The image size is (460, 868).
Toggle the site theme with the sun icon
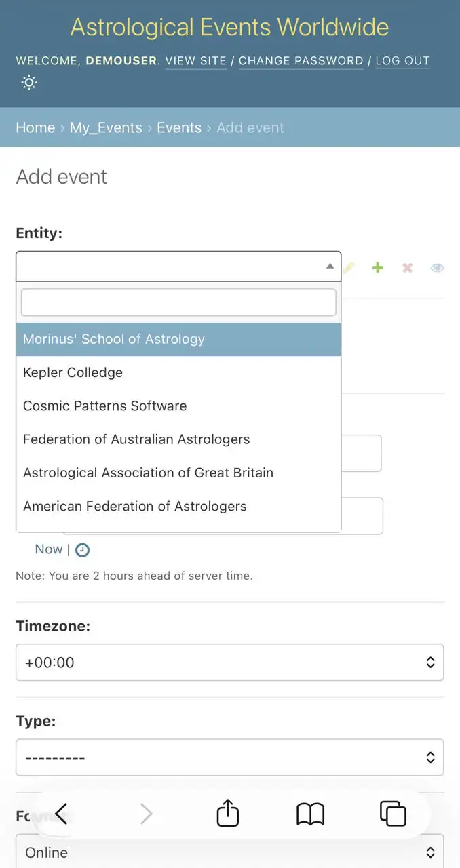coord(28,82)
